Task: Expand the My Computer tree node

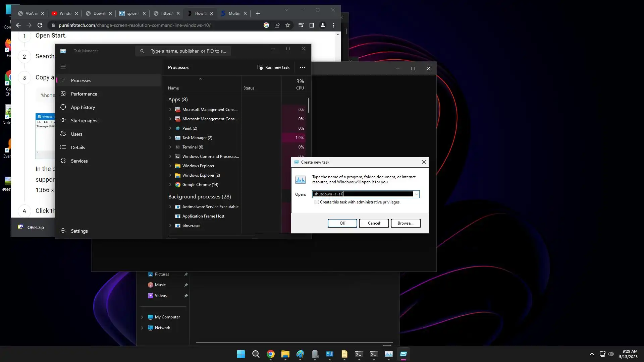Action: (142, 317)
